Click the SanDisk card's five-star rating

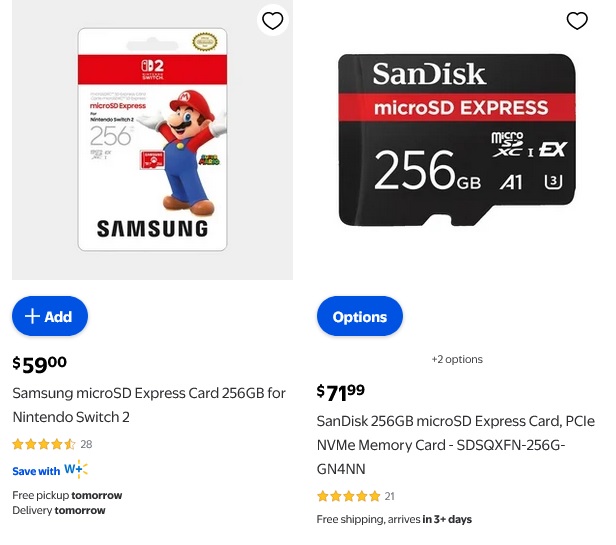348,496
